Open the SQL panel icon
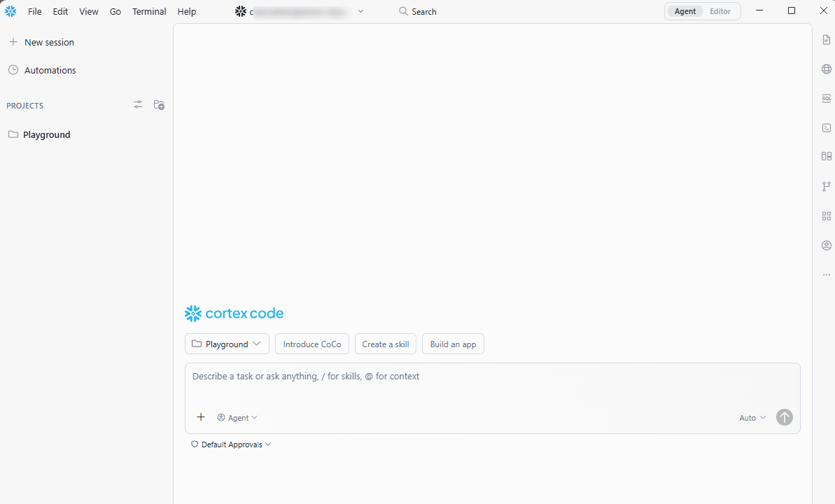 pos(826,99)
